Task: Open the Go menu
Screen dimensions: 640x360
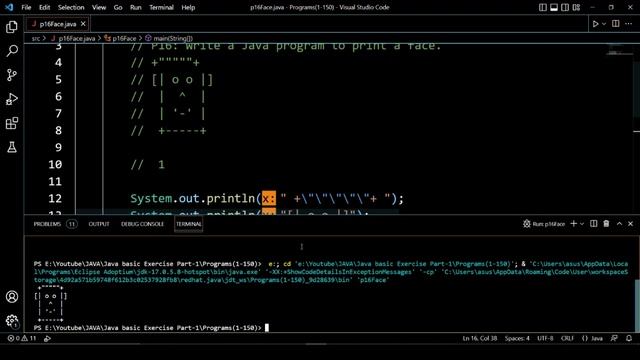Action: 118,7
